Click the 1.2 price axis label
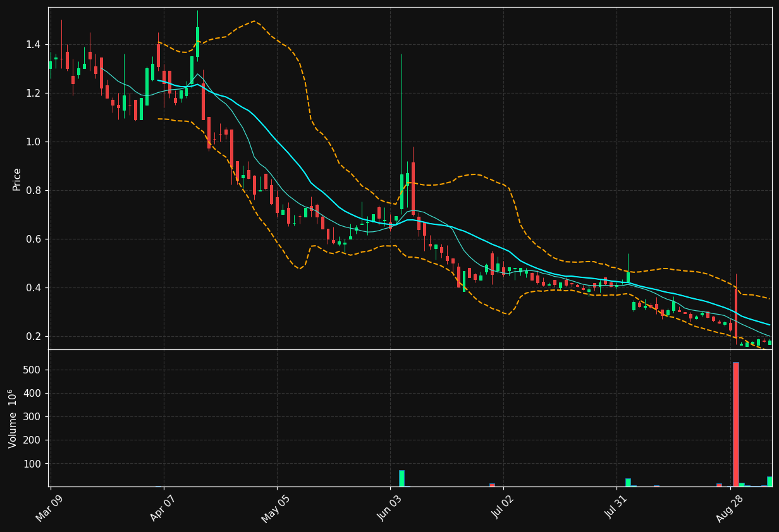 33,93
